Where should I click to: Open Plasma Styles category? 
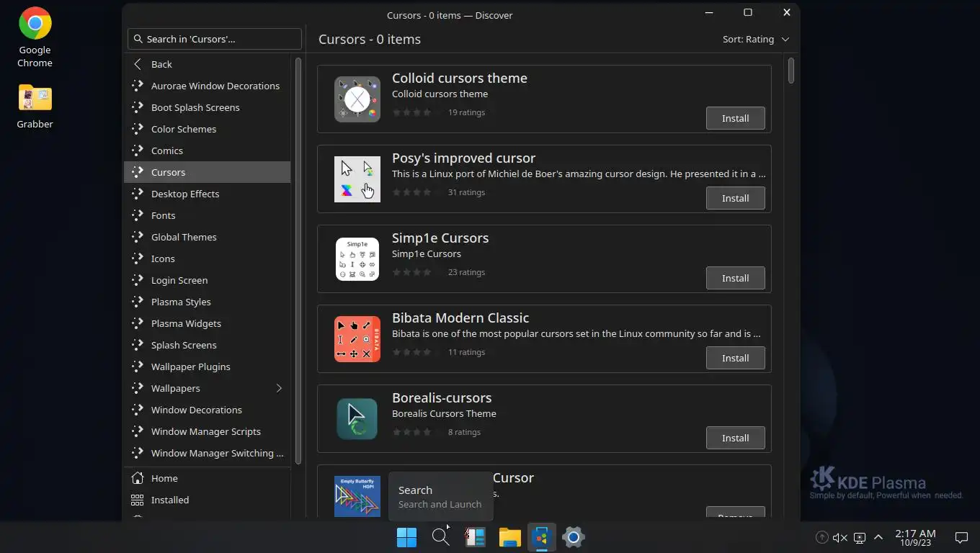208,302
